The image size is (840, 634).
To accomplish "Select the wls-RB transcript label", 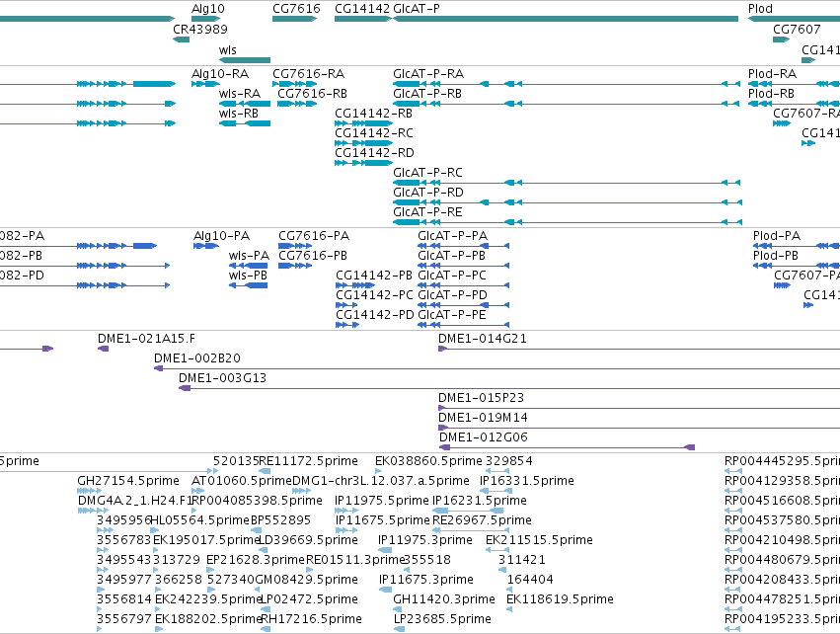I will point(239,114).
